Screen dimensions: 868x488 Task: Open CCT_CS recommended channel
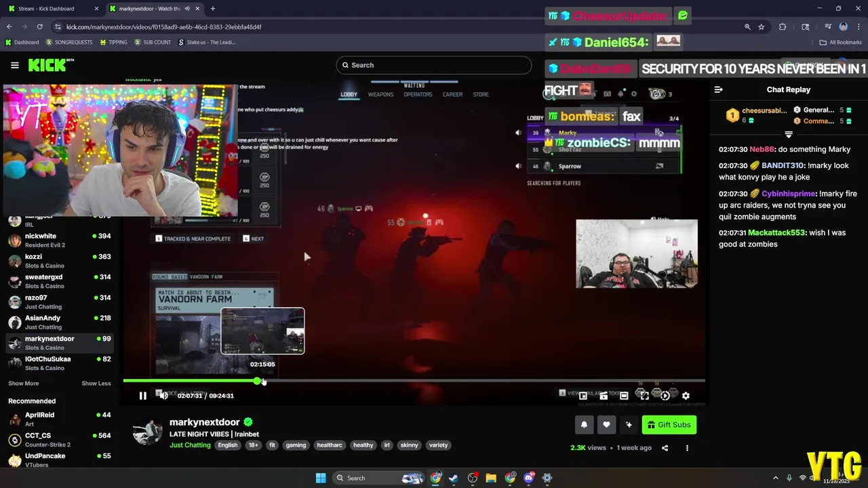[x=59, y=440]
